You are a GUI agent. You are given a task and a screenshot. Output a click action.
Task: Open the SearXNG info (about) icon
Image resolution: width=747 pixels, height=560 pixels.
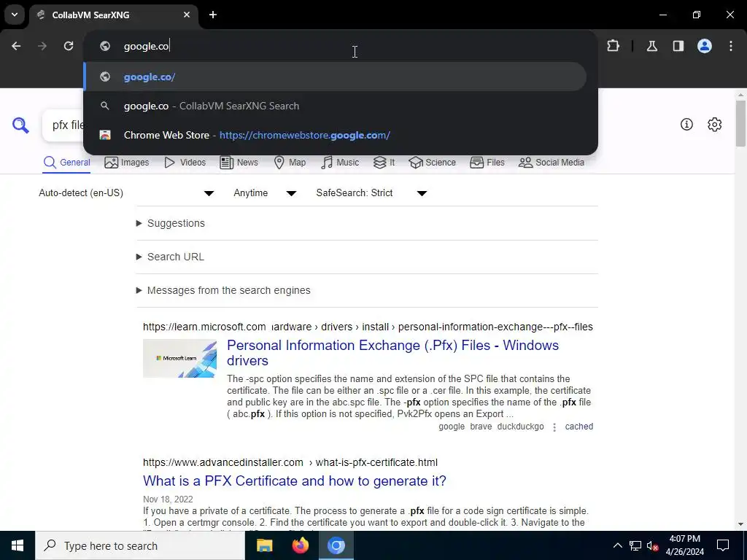(x=686, y=124)
